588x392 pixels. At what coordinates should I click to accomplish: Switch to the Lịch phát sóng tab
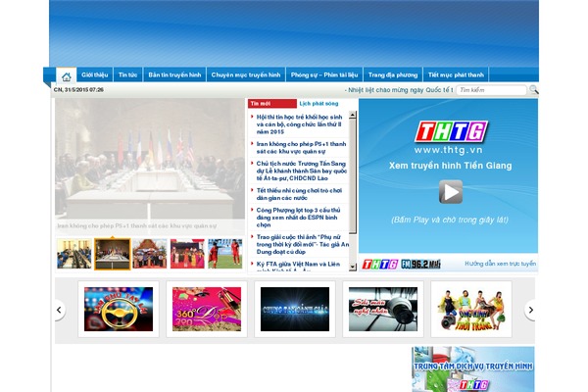(318, 104)
